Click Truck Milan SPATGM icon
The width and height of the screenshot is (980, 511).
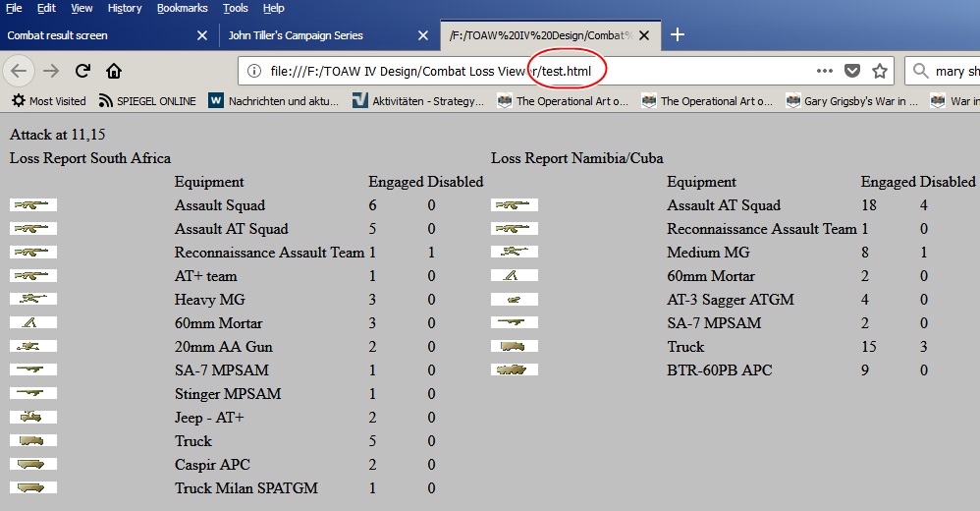33,487
